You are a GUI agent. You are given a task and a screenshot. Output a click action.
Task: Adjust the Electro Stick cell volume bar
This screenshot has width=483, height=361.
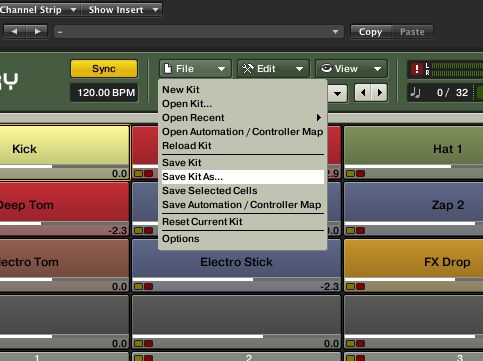(237, 279)
